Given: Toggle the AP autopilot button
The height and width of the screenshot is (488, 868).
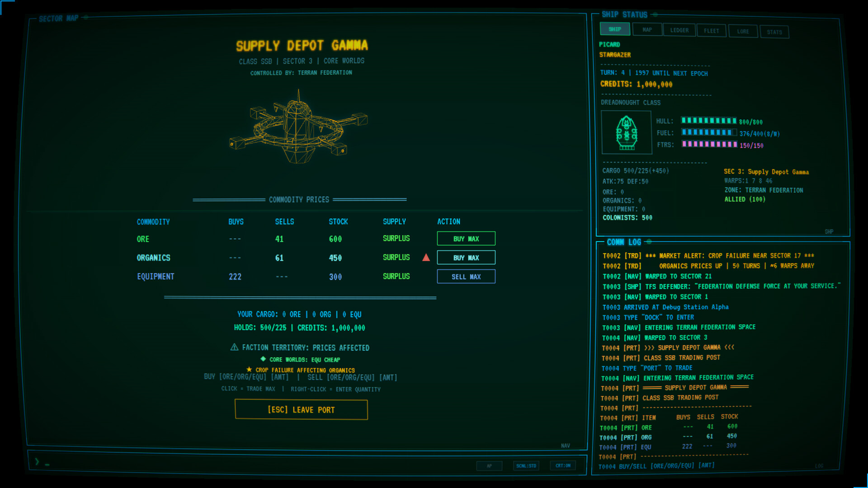Looking at the screenshot, I should pyautogui.click(x=489, y=465).
